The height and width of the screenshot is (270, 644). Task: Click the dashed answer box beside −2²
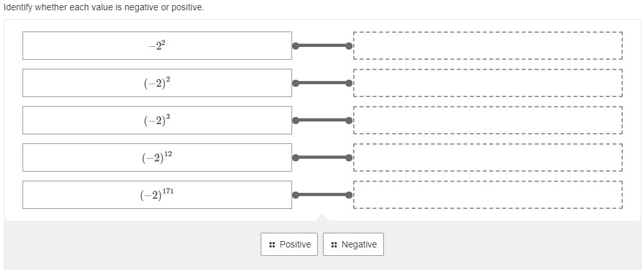487,46
